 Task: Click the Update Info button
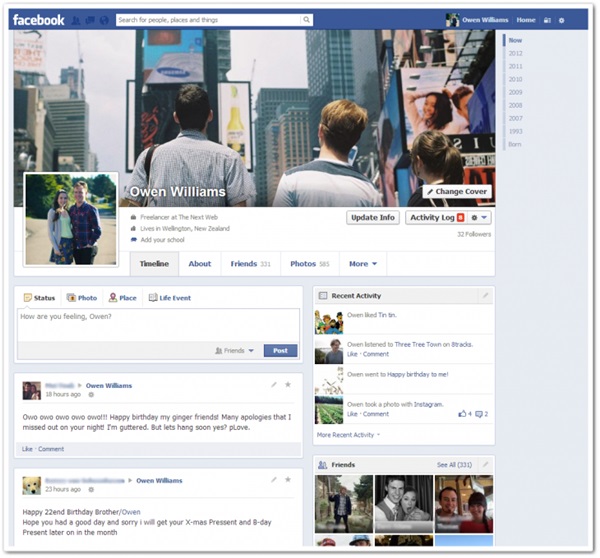pos(373,217)
